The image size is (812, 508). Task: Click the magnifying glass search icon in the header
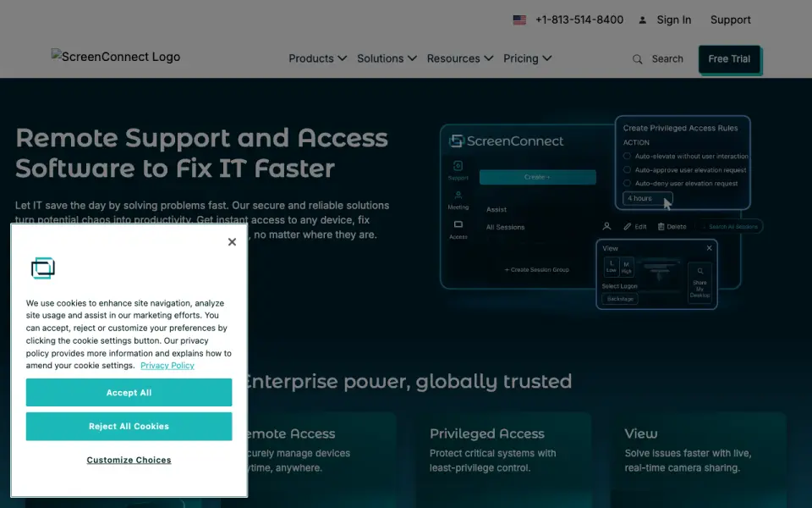pyautogui.click(x=638, y=59)
